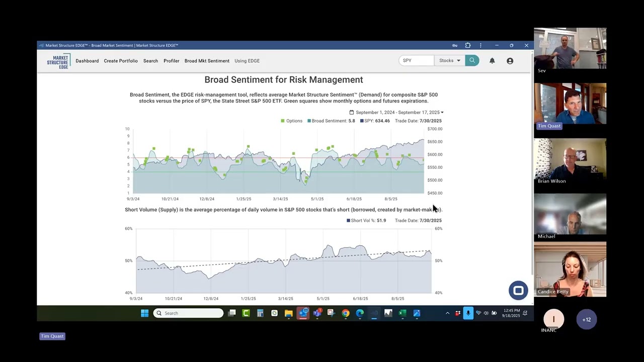This screenshot has height=362, width=644.
Task: Click the microphone icon in system tray
Action: pos(468,313)
